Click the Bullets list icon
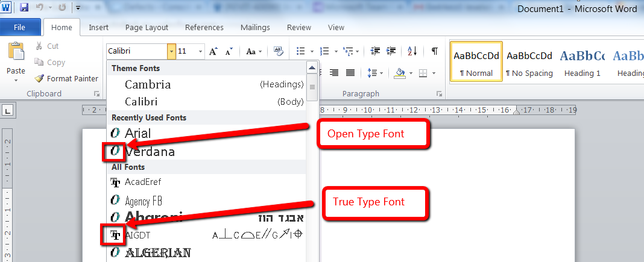Screen dimensions: 644x262 [301, 51]
